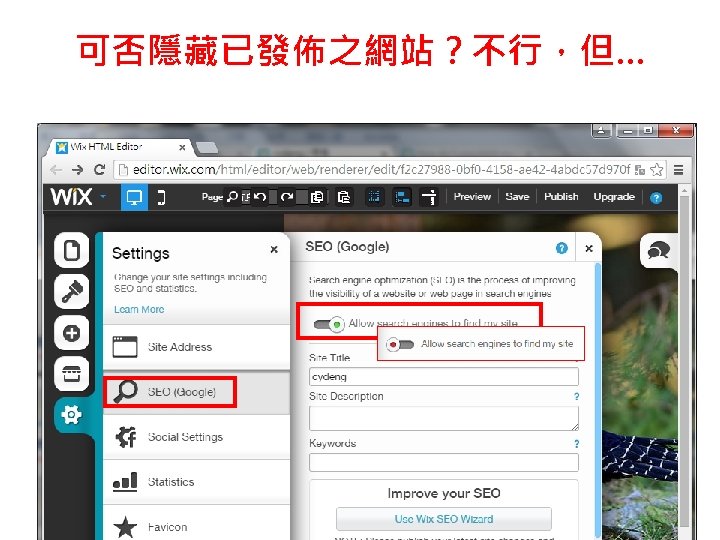Click the Keywords input field
The height and width of the screenshot is (540, 720).
(444, 462)
